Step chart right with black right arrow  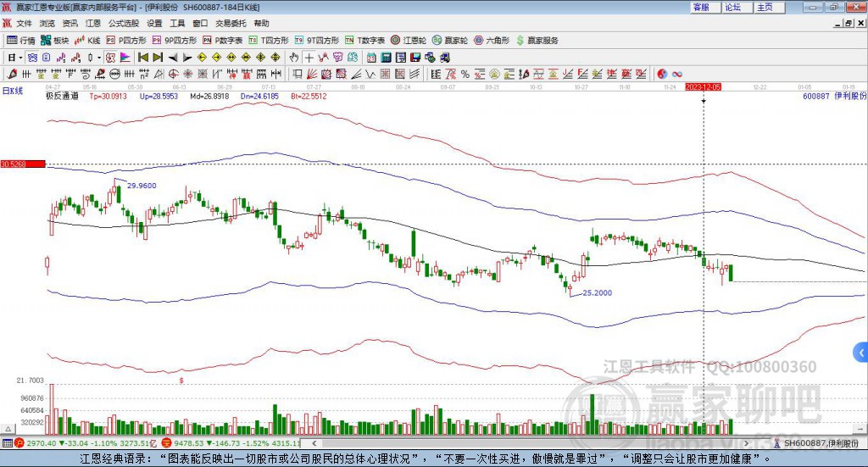pos(187,58)
